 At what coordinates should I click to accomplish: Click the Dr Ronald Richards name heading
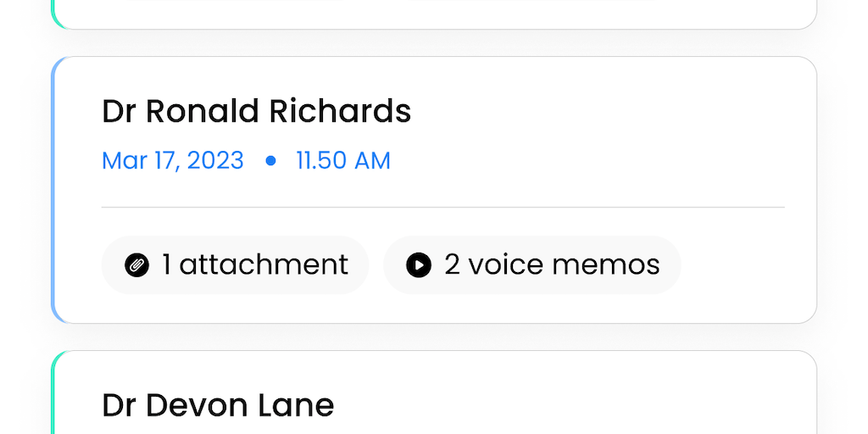pos(256,111)
